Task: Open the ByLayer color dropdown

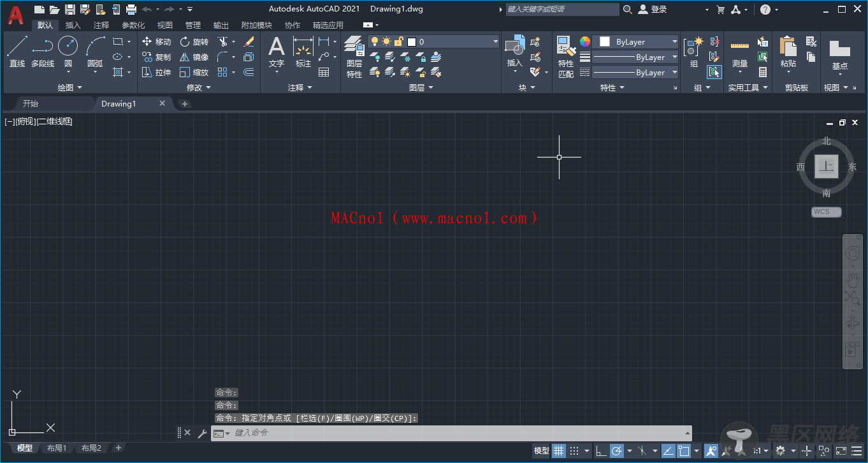Action: click(x=635, y=41)
